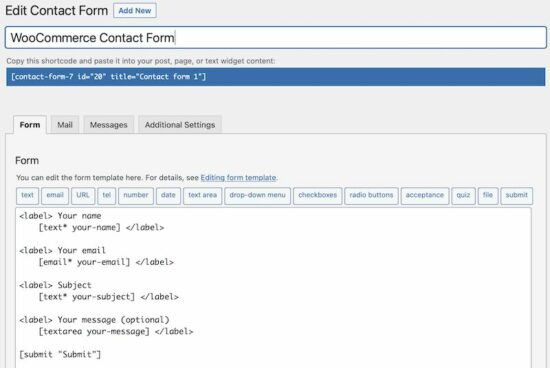The height and width of the screenshot is (368, 550).
Task: Open the Additional Settings tab
Action: [180, 125]
